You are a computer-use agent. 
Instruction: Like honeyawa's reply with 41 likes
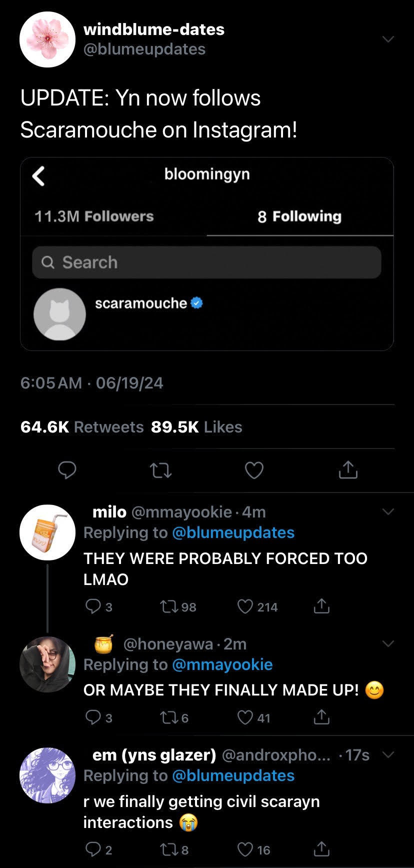(x=245, y=718)
